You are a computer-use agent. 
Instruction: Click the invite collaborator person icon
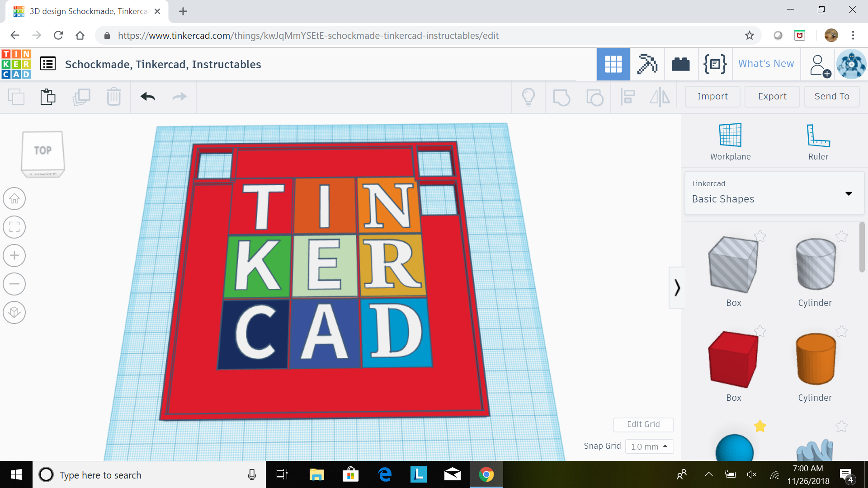coord(820,66)
